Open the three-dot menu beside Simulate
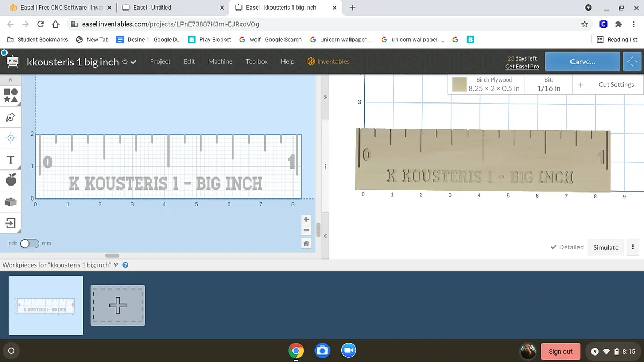The height and width of the screenshot is (362, 644). click(633, 247)
